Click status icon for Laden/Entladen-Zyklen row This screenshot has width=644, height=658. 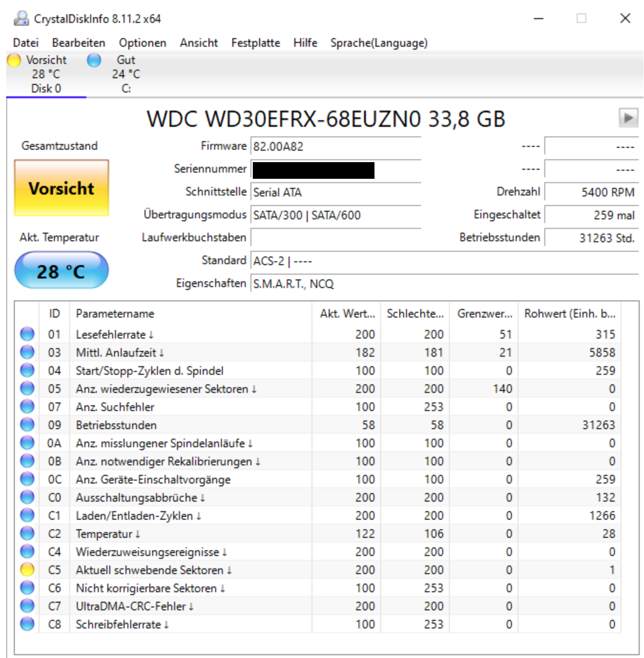(27, 515)
